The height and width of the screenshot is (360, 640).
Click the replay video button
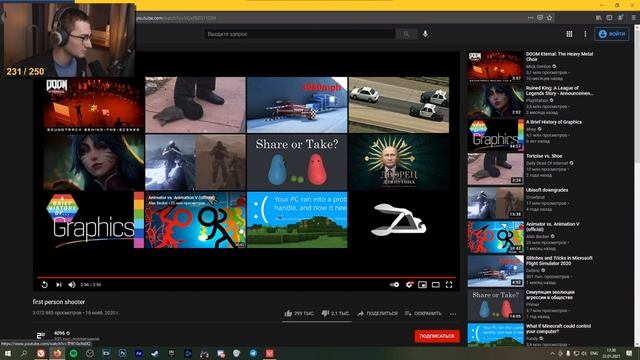(44, 284)
